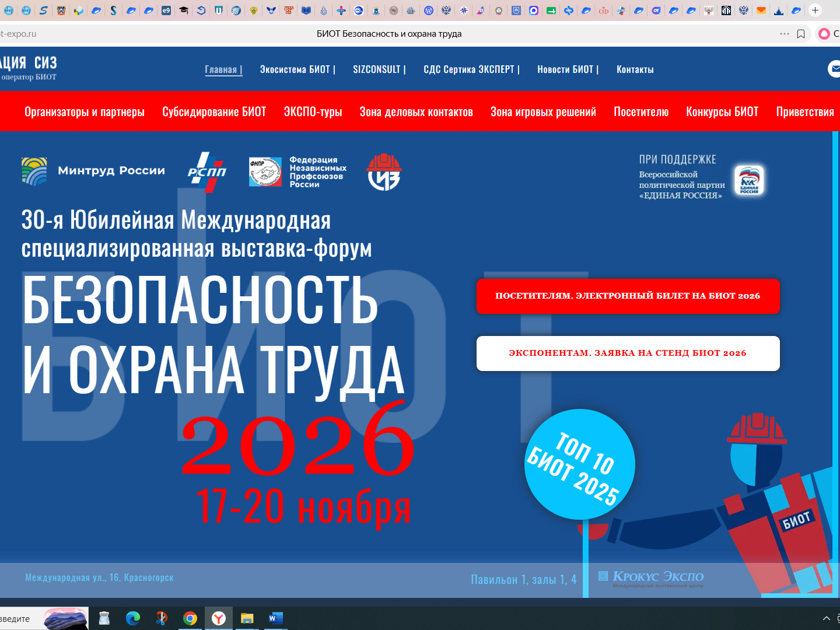Viewport: 840px width, 630px height.
Task: Click visitors' electronic ticket БИОТ 2026 button
Action: tap(628, 296)
